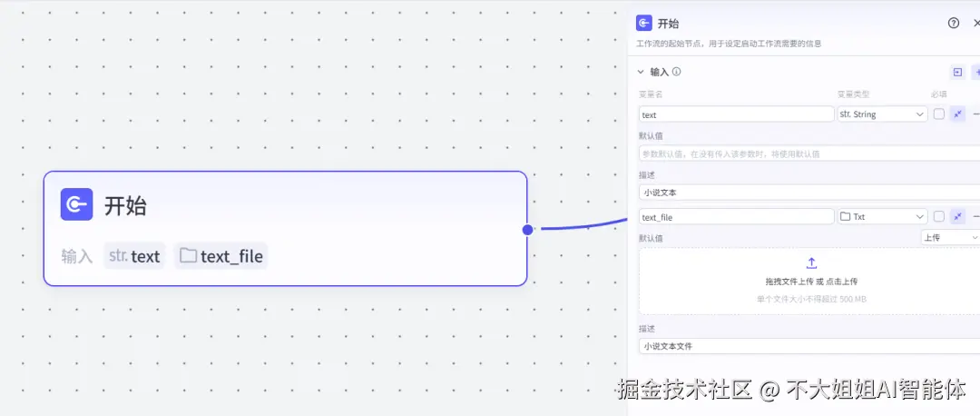Open the str. String type dropdown
The height and width of the screenshot is (416, 980).
click(883, 114)
